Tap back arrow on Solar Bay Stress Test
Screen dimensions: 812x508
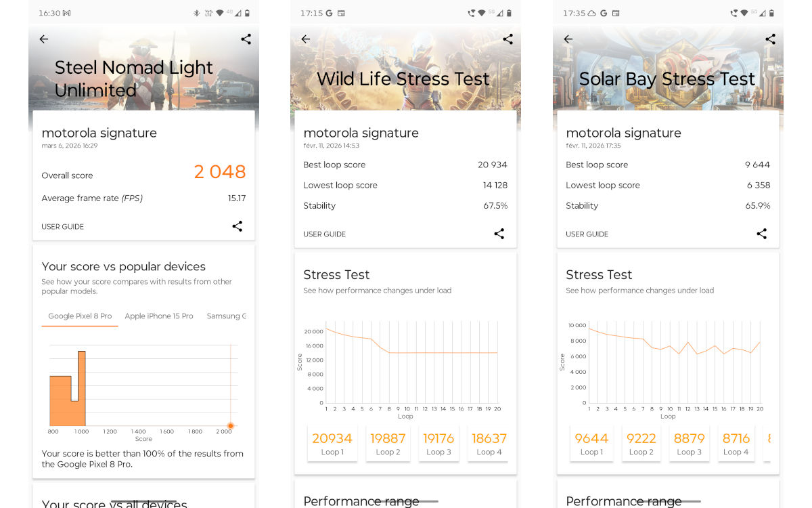click(568, 39)
